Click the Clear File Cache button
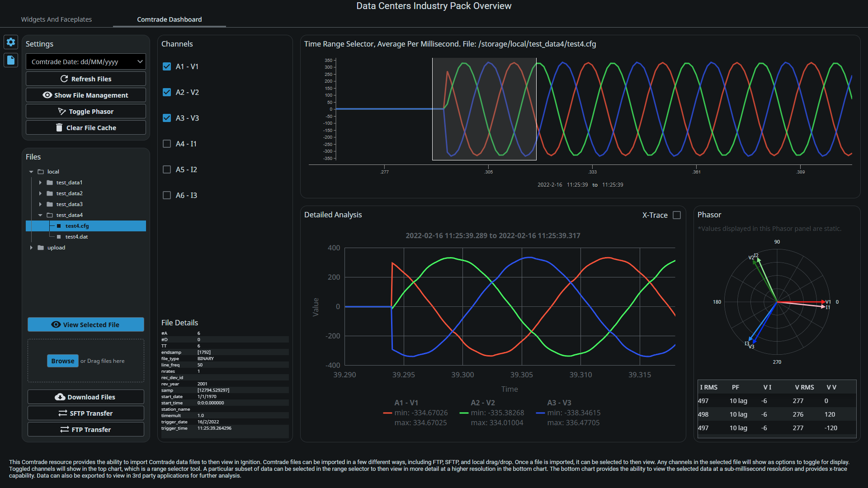The height and width of the screenshot is (488, 868). pos(86,127)
